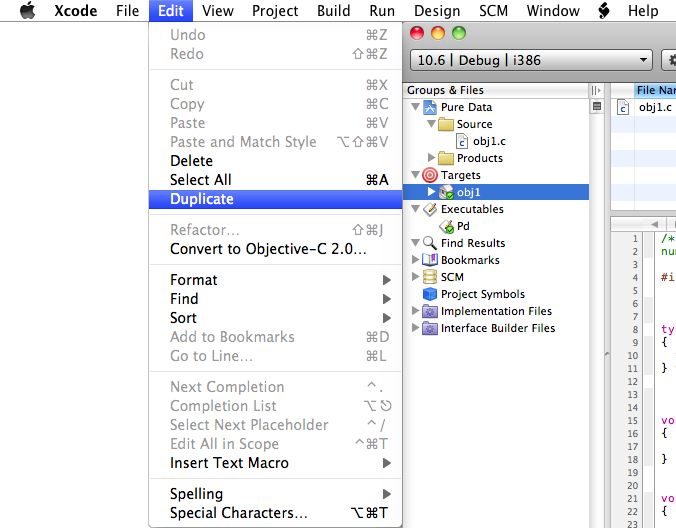Collapse the Executables group
676x528 pixels.
coord(416,209)
